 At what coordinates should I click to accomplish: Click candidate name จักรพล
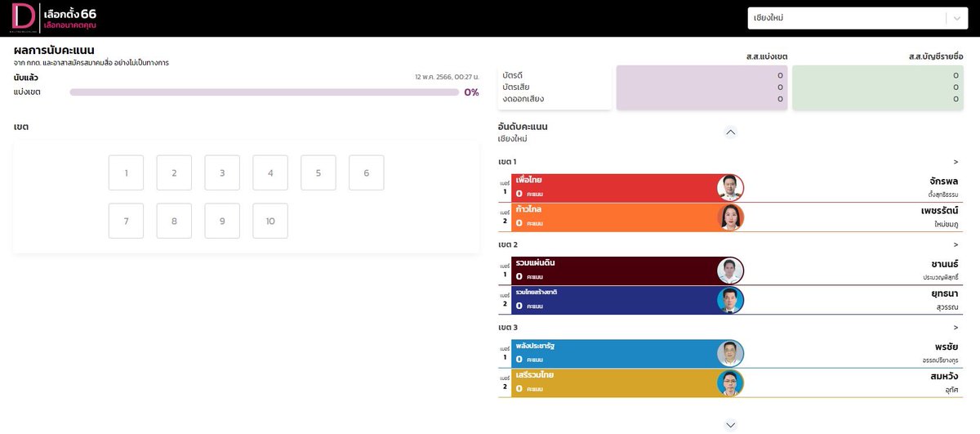[943, 181]
